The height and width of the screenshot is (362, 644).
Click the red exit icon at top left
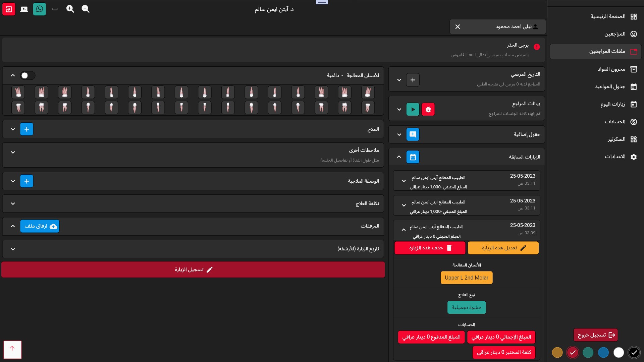click(9, 9)
